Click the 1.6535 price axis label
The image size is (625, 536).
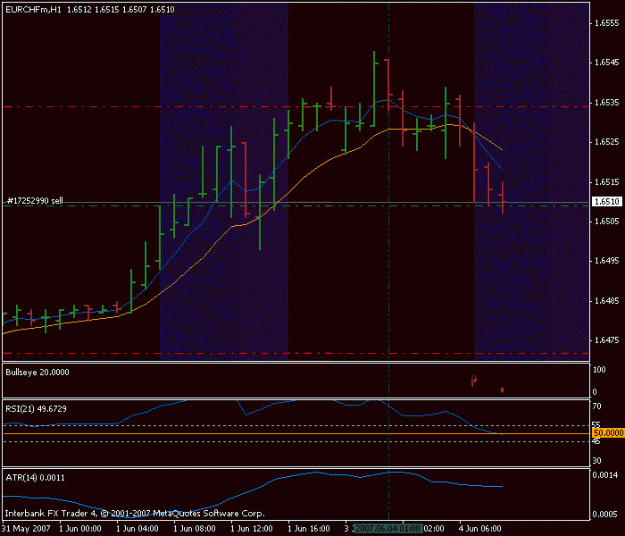tap(607, 102)
